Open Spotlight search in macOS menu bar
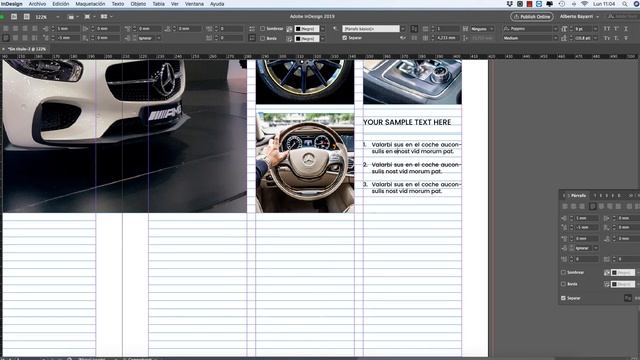This screenshot has width=640, height=360. (x=625, y=4)
